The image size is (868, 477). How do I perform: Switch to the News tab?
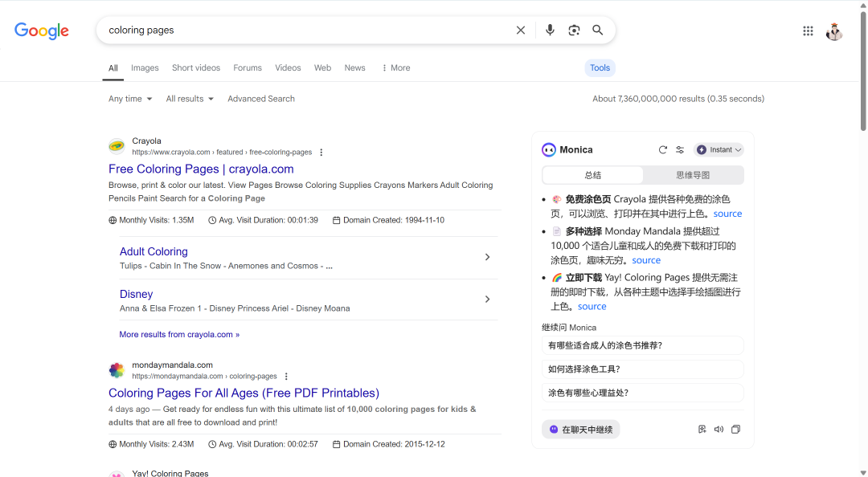click(x=355, y=67)
